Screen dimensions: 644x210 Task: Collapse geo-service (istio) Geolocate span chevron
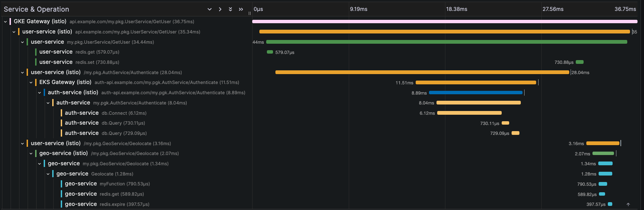(31, 154)
